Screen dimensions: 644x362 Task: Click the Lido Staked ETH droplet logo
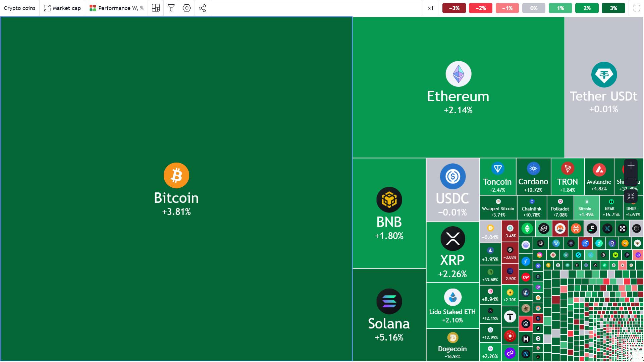452,297
